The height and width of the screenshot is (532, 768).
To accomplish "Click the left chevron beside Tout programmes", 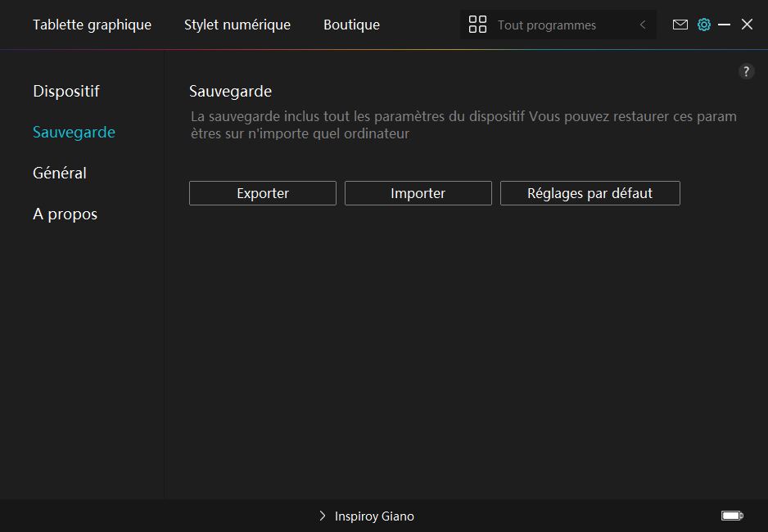I will (643, 25).
